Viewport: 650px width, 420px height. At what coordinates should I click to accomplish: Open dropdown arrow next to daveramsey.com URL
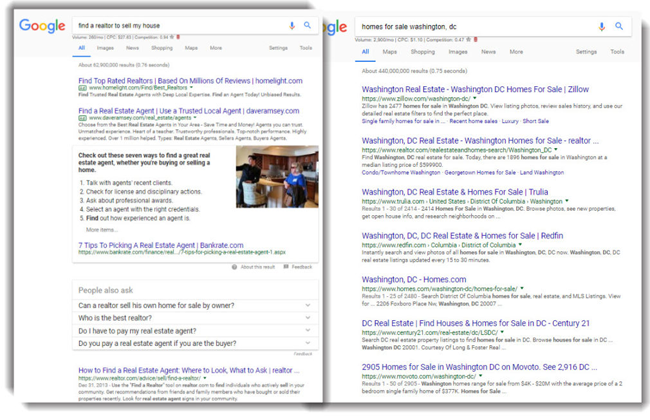[195, 118]
